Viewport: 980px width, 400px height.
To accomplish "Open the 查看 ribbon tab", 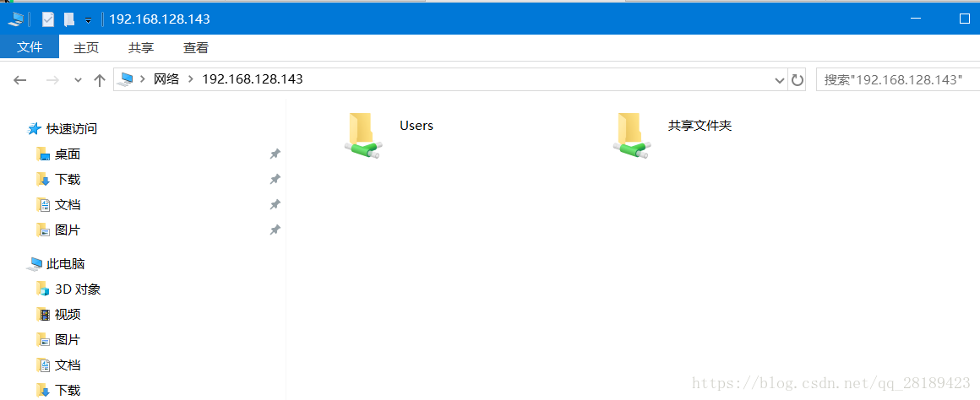I will click(196, 47).
